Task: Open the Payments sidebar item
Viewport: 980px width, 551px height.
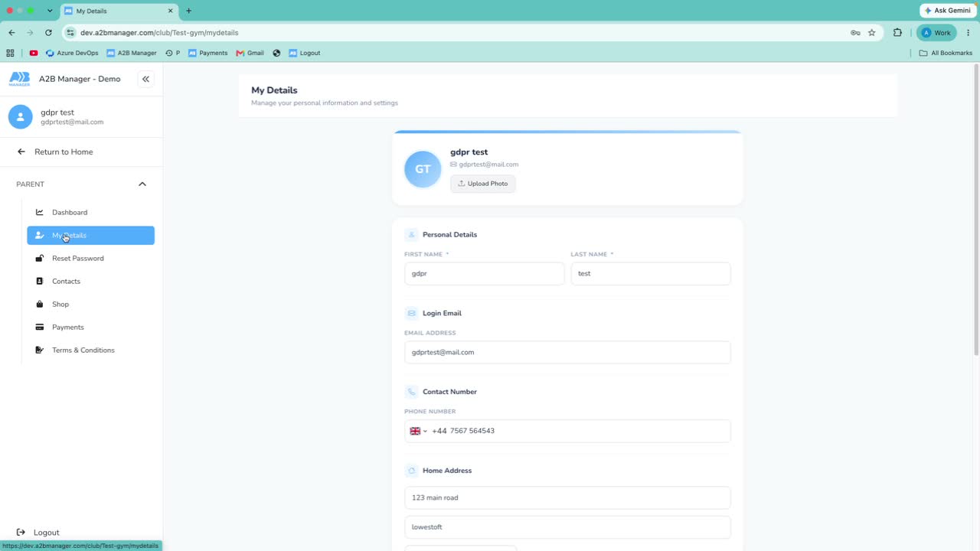Action: pos(90,327)
